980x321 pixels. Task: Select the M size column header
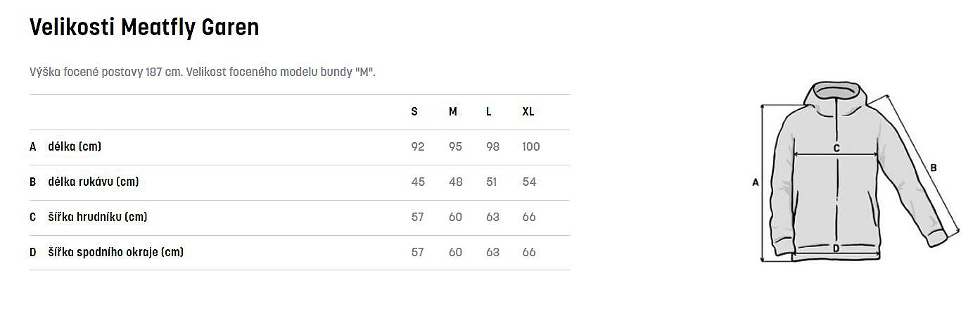(453, 112)
